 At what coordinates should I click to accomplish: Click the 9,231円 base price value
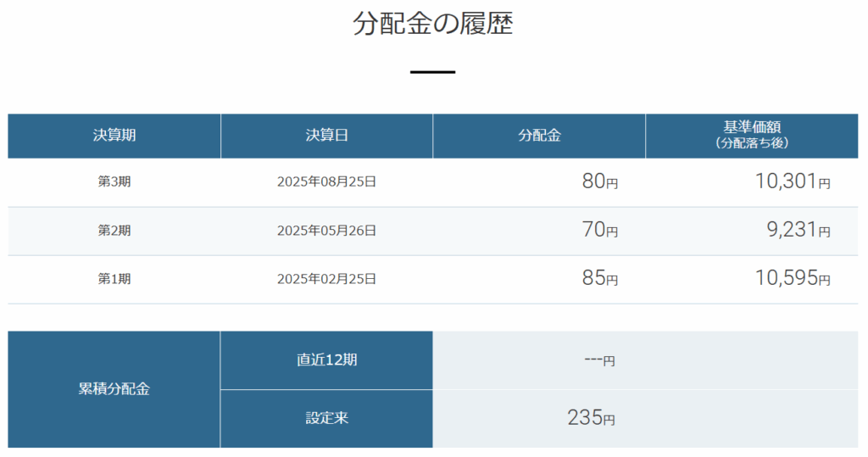[x=799, y=230]
